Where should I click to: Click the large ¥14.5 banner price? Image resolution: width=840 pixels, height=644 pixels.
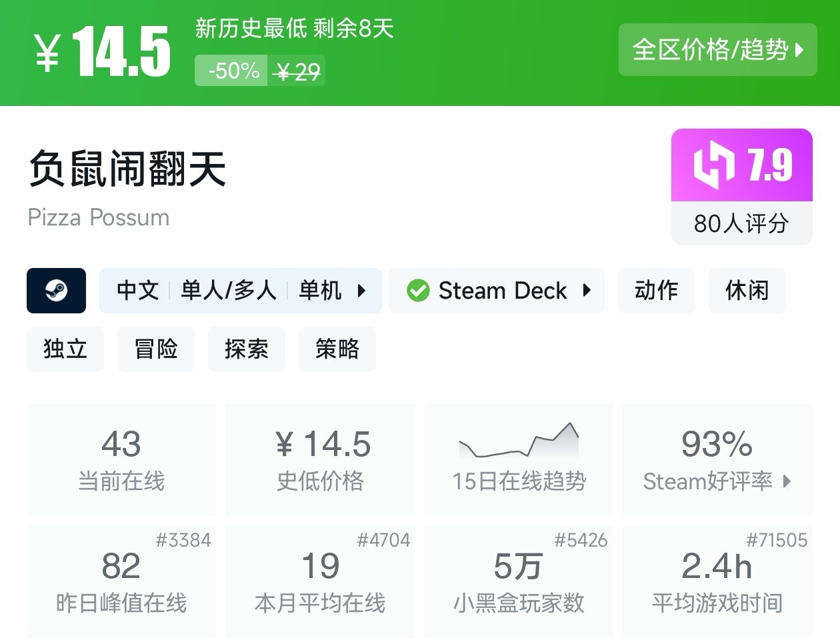coord(103,52)
